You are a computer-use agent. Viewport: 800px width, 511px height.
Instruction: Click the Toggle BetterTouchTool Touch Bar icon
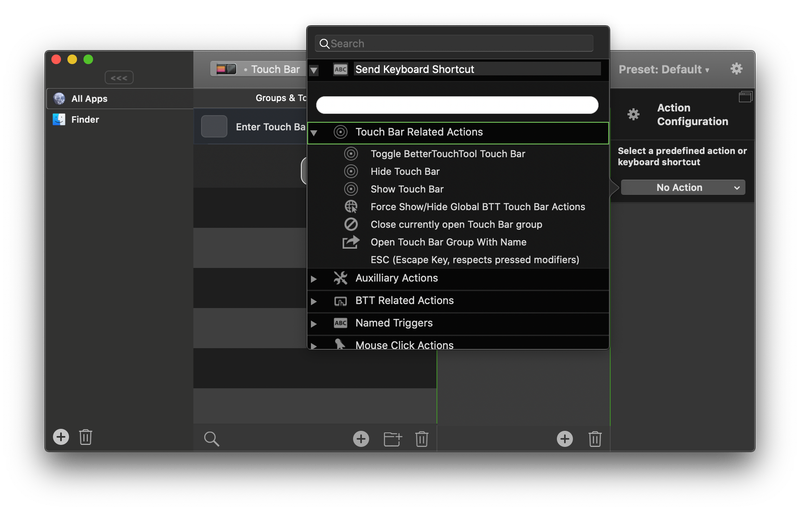351,154
